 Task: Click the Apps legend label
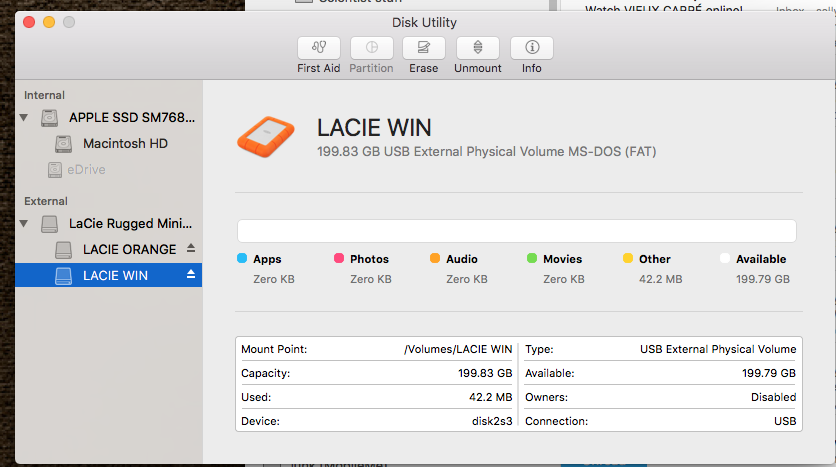point(267,259)
